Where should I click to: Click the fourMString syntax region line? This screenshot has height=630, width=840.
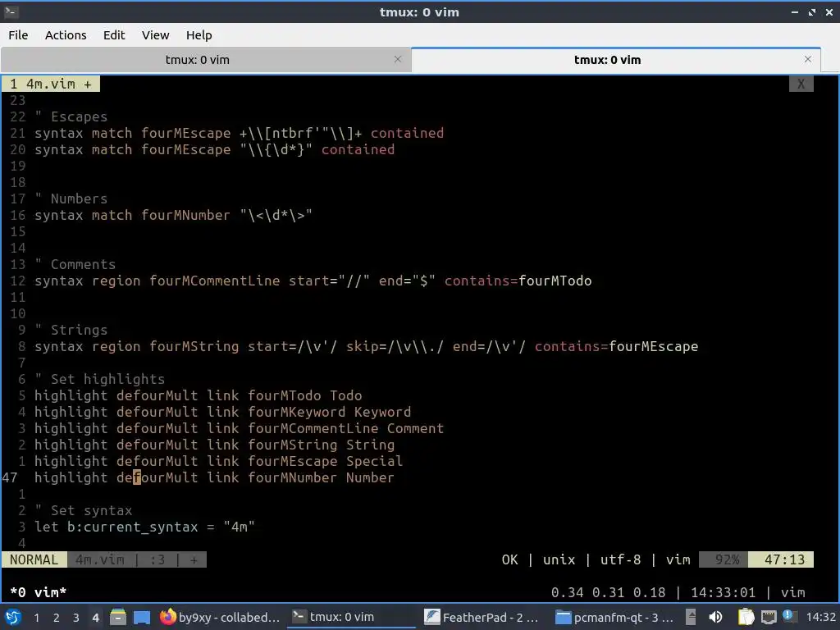tap(367, 347)
